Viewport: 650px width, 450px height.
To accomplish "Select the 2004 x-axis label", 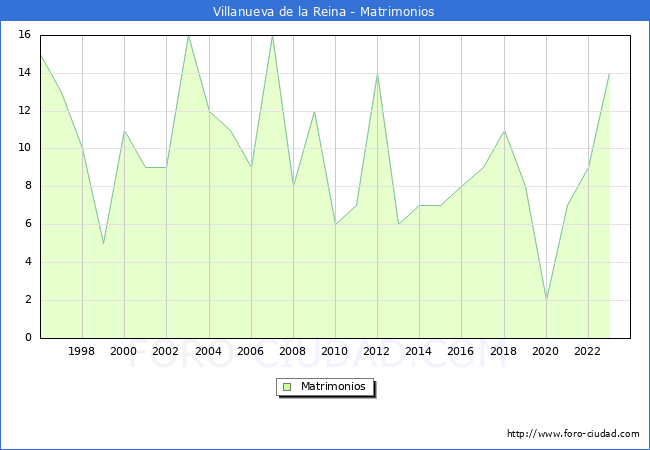I will pyautogui.click(x=209, y=351).
